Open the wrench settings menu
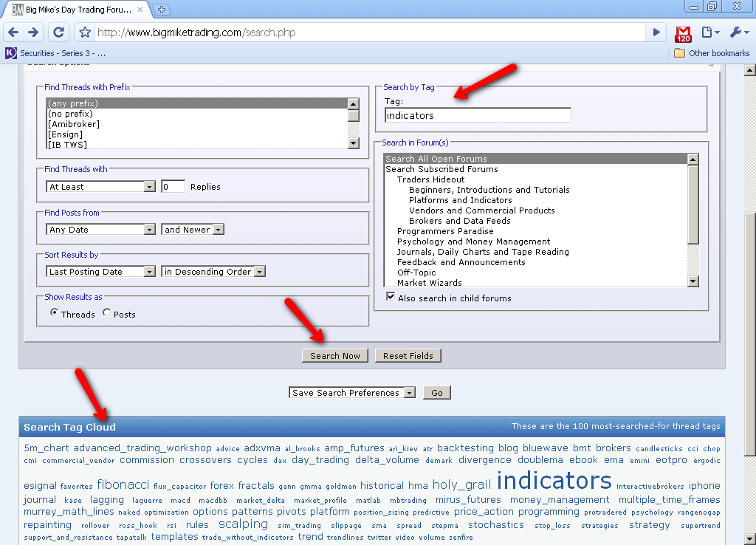The width and height of the screenshot is (756, 545). [x=738, y=32]
